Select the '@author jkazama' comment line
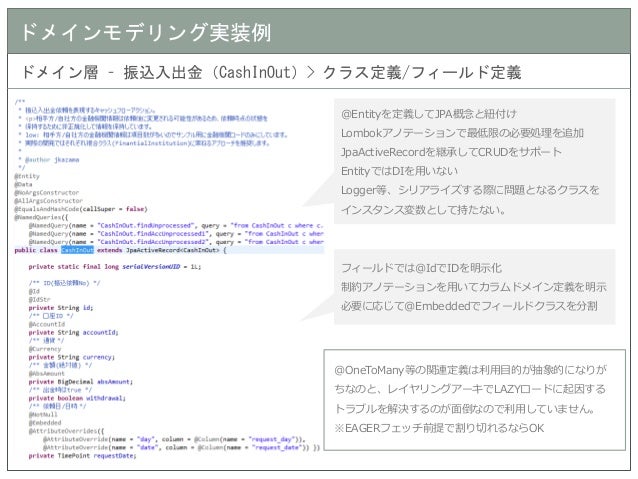 52,160
